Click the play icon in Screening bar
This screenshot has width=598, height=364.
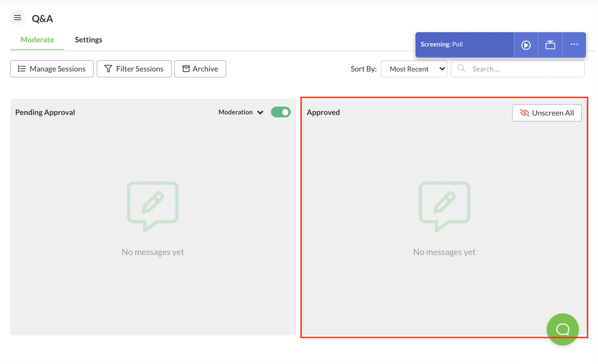coord(526,45)
